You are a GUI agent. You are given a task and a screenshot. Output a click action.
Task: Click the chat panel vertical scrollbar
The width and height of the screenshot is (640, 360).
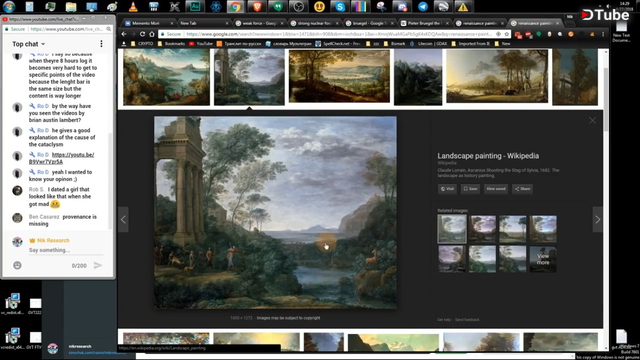109,182
